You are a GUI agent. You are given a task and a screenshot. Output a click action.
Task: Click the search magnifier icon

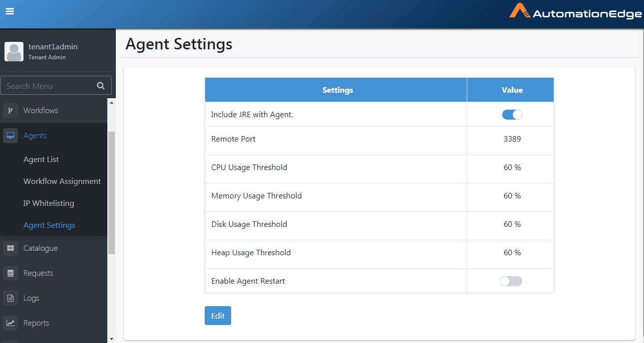(x=101, y=86)
